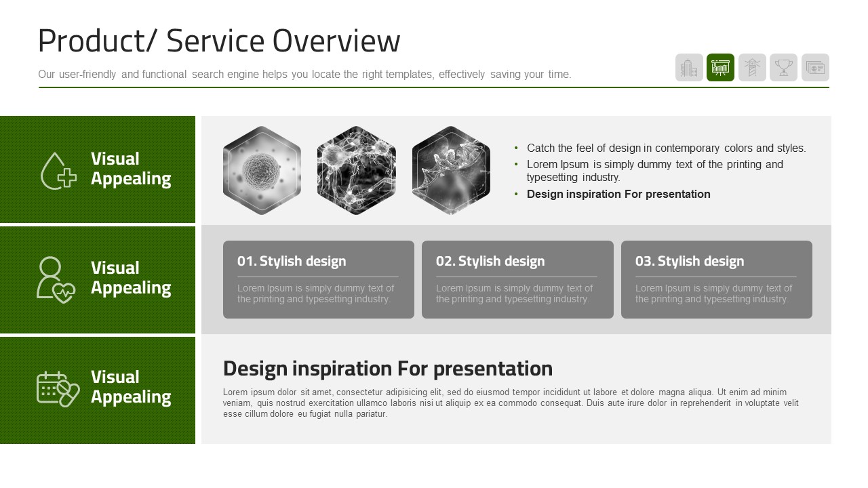Select the trophy icon in the header
This screenshot has height=488, width=868.
click(783, 68)
